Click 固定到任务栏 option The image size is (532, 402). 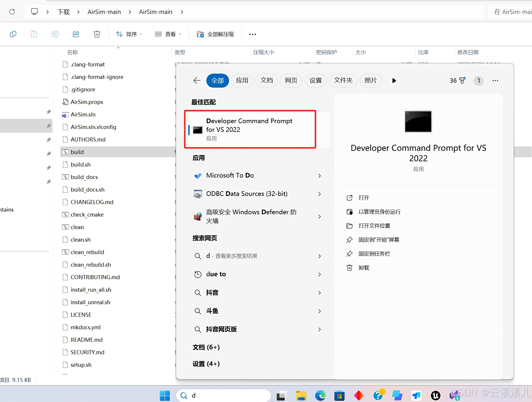click(x=374, y=254)
